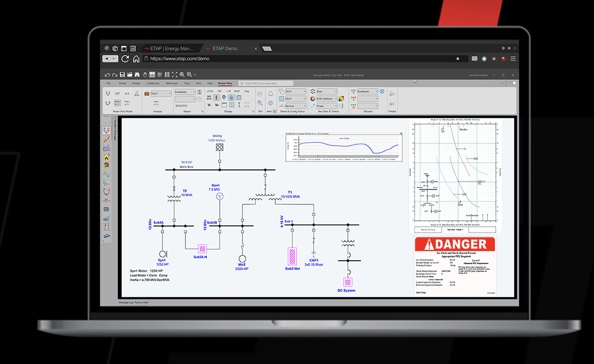This screenshot has width=594, height=364.
Task: Open the Python Shell tab
Action: (x=141, y=303)
